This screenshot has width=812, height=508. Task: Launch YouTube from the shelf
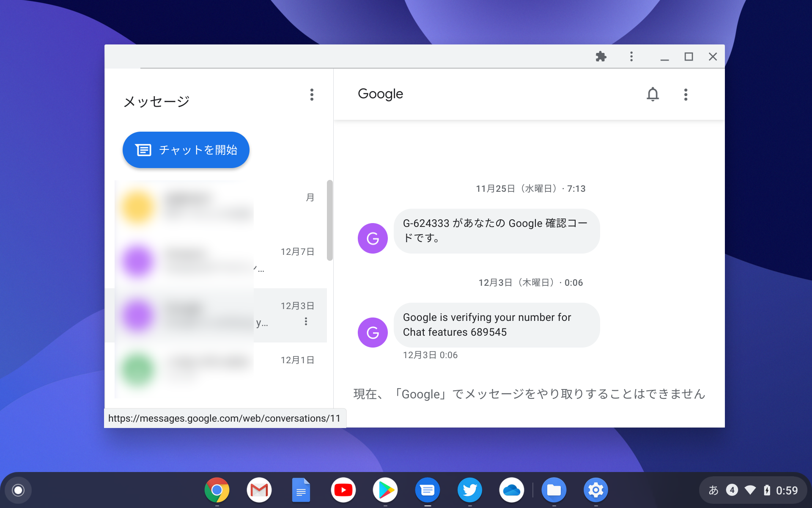343,490
